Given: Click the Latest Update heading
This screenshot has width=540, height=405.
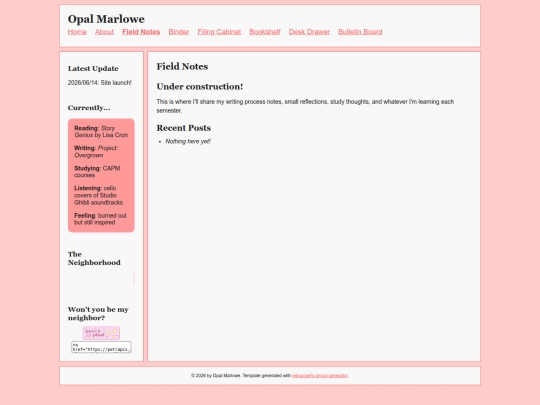Looking at the screenshot, I should coord(93,69).
